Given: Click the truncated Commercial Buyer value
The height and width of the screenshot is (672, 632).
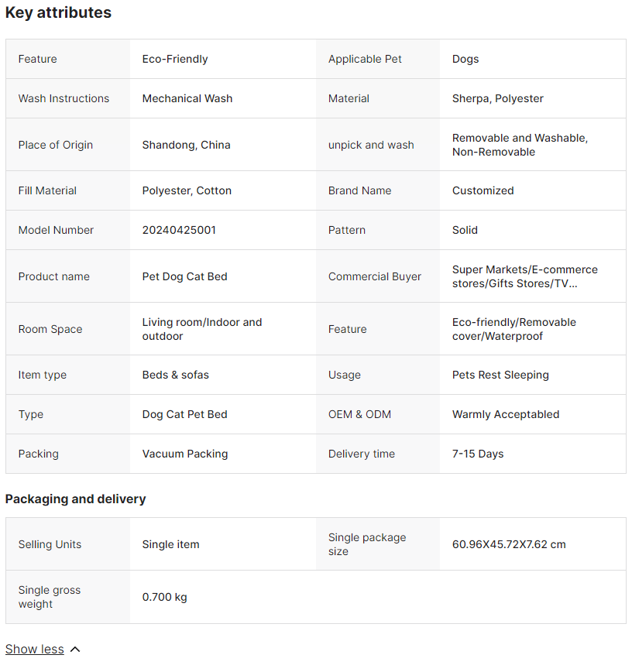Looking at the screenshot, I should tap(525, 276).
